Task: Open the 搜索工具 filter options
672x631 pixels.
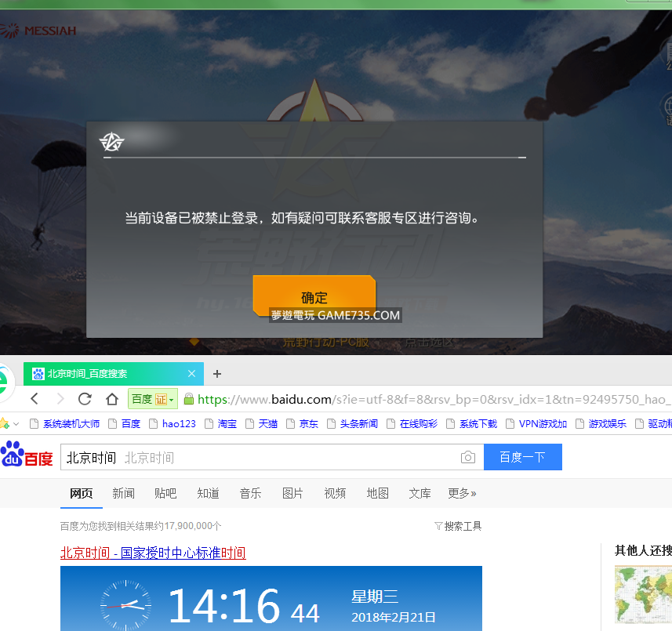Action: (458, 526)
